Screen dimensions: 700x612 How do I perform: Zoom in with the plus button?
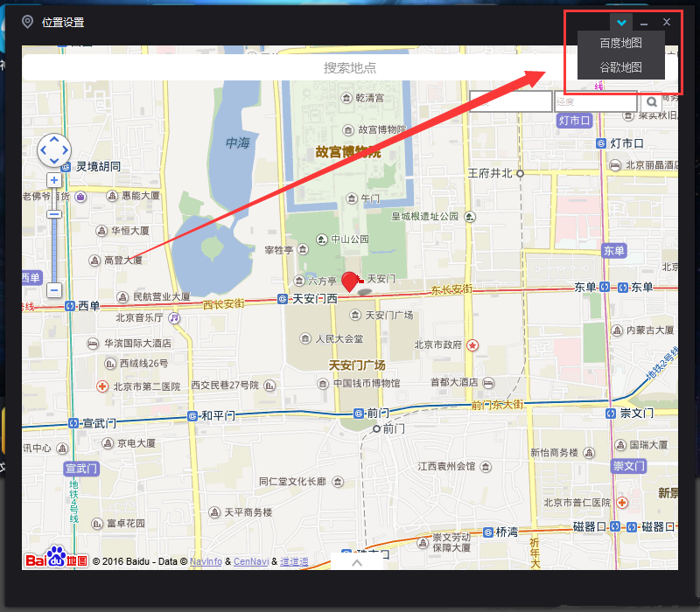pyautogui.click(x=54, y=180)
